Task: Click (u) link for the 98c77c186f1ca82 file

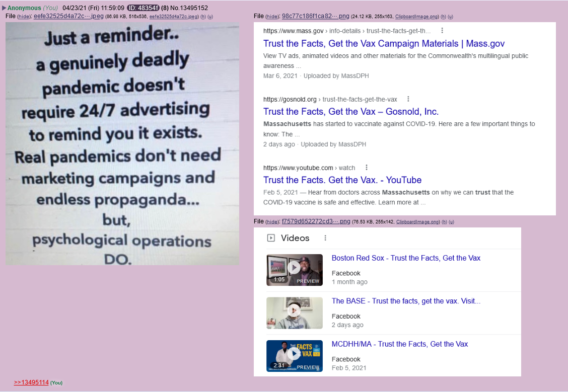Action: (x=450, y=17)
